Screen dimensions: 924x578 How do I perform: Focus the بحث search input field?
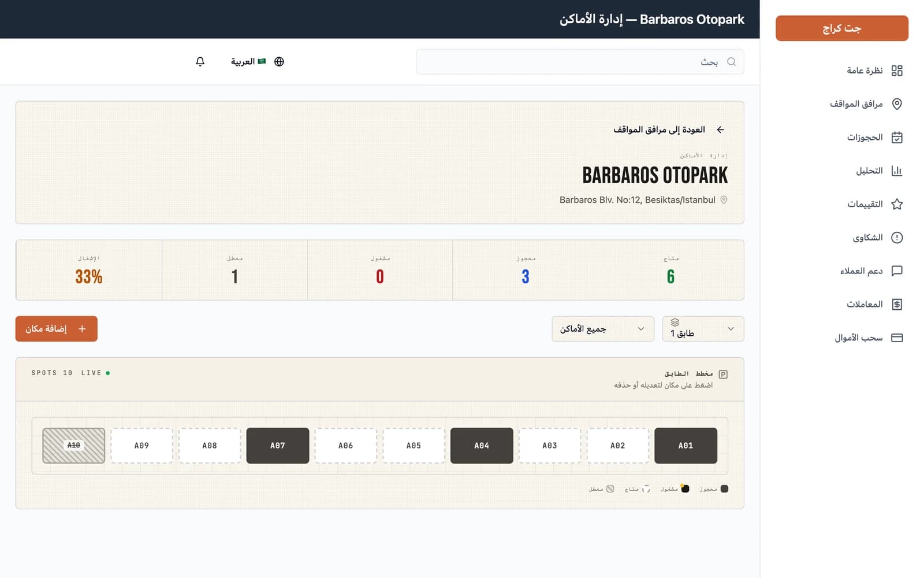(580, 61)
